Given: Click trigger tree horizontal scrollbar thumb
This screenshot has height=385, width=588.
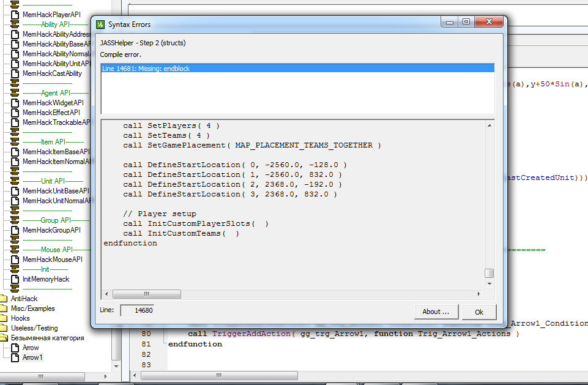Looking at the screenshot, I should tap(42, 376).
